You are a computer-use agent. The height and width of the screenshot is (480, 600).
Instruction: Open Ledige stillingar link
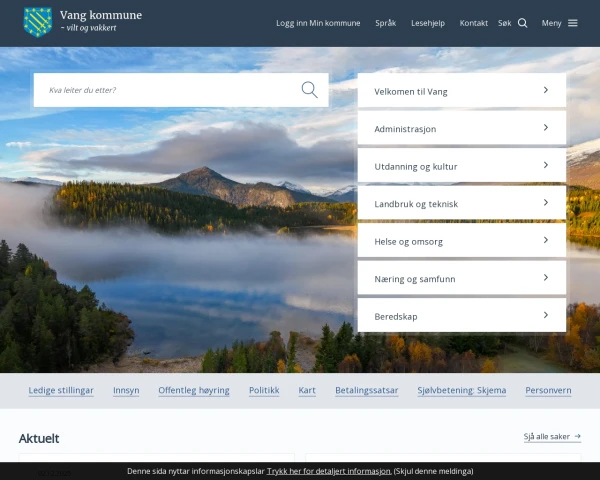(61, 390)
